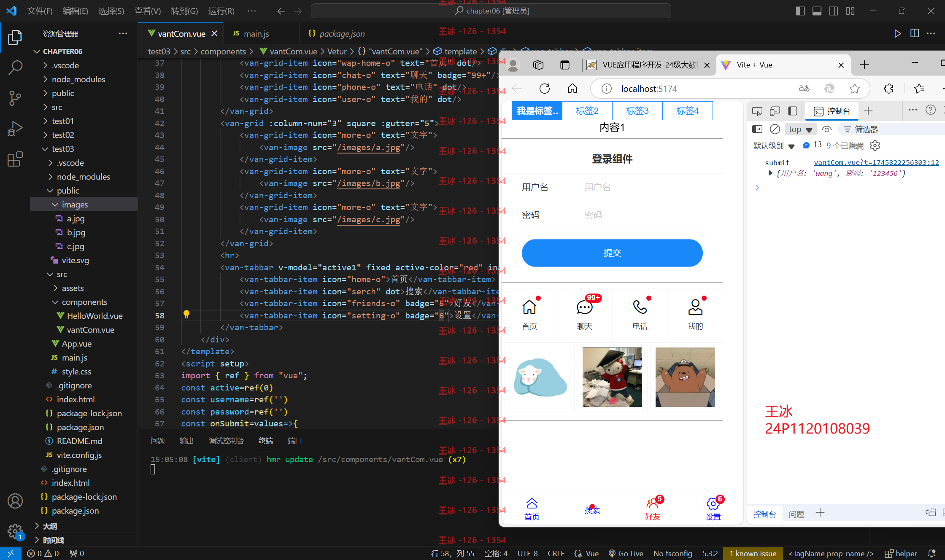
Task: Open the Run and Debug view
Action: (15, 129)
